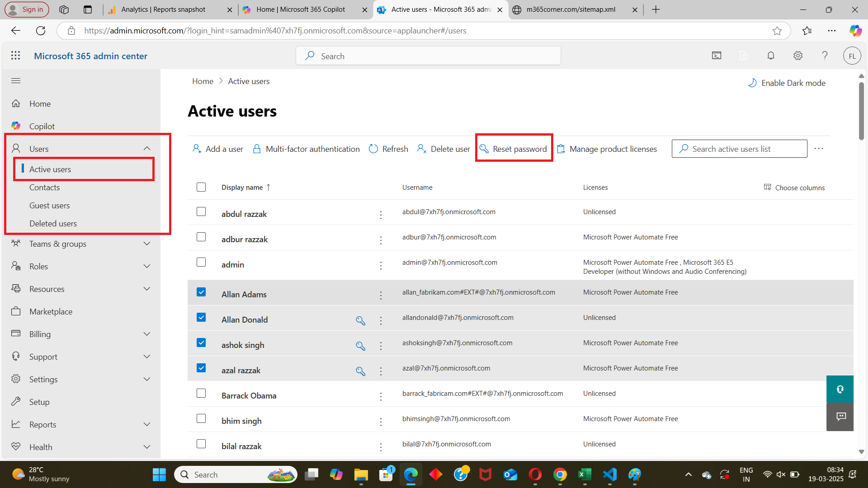Open the toolbar overflow ellipsis menu
The height and width of the screenshot is (488, 868).
click(x=819, y=149)
